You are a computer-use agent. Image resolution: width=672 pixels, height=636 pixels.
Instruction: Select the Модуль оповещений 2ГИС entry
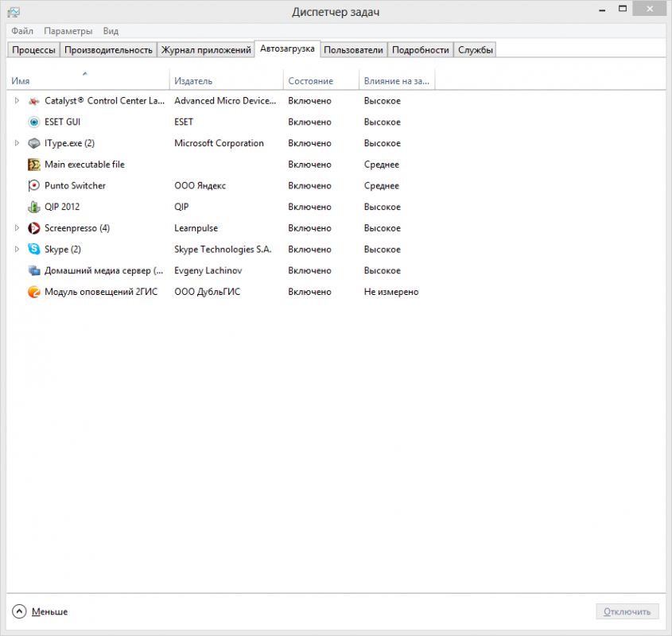[101, 292]
